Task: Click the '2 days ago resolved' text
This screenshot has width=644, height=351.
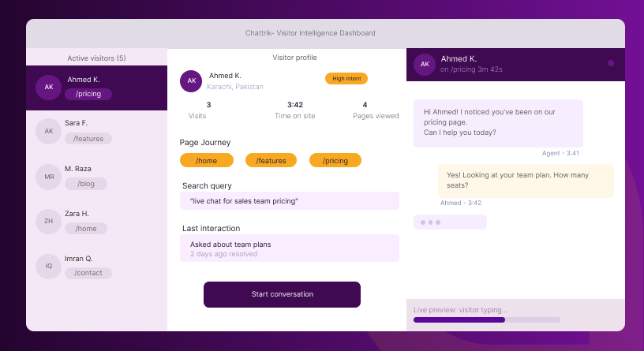Action: [224, 254]
